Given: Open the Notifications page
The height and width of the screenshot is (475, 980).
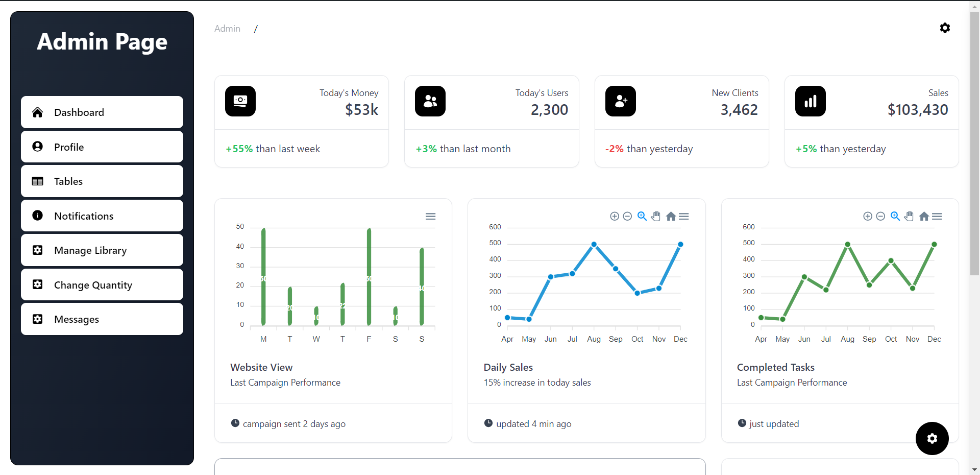Looking at the screenshot, I should (102, 216).
